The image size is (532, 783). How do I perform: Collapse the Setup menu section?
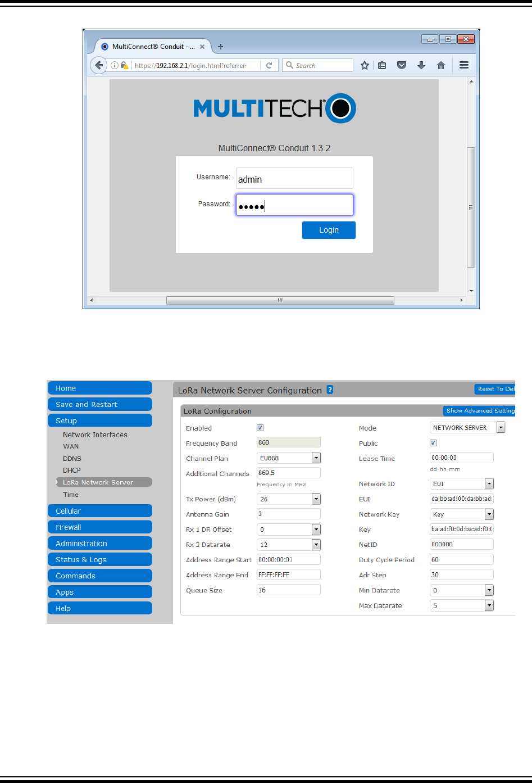[99, 421]
